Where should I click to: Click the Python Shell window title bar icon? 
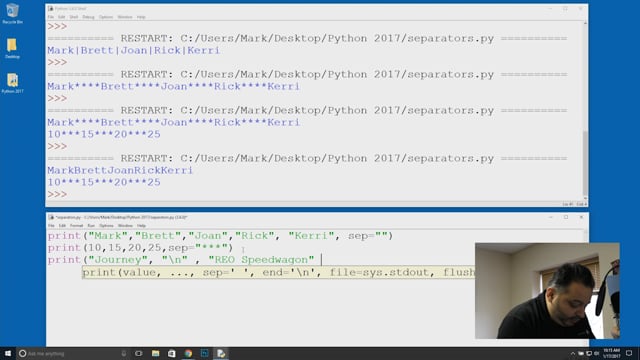point(51,9)
